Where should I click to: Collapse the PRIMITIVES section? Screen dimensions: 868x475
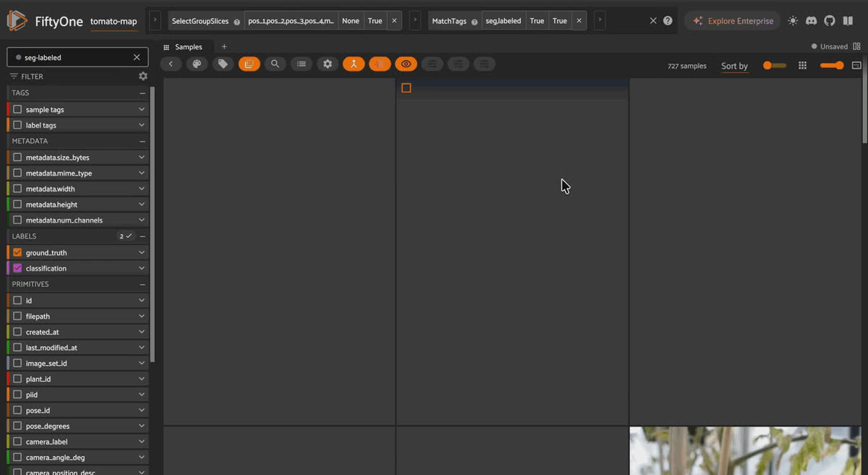(x=142, y=285)
